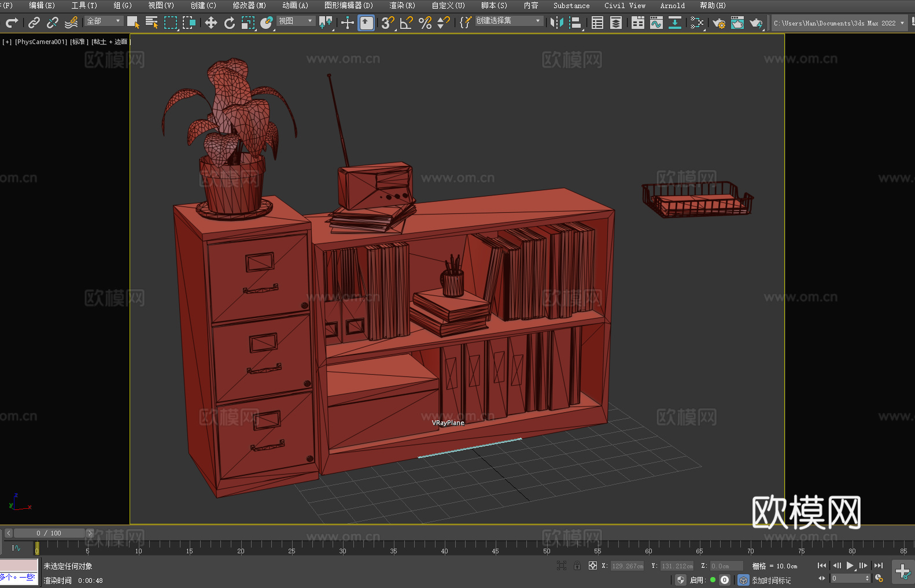Click Z coordinate field
Viewport: 915px width, 588px height.
727,566
